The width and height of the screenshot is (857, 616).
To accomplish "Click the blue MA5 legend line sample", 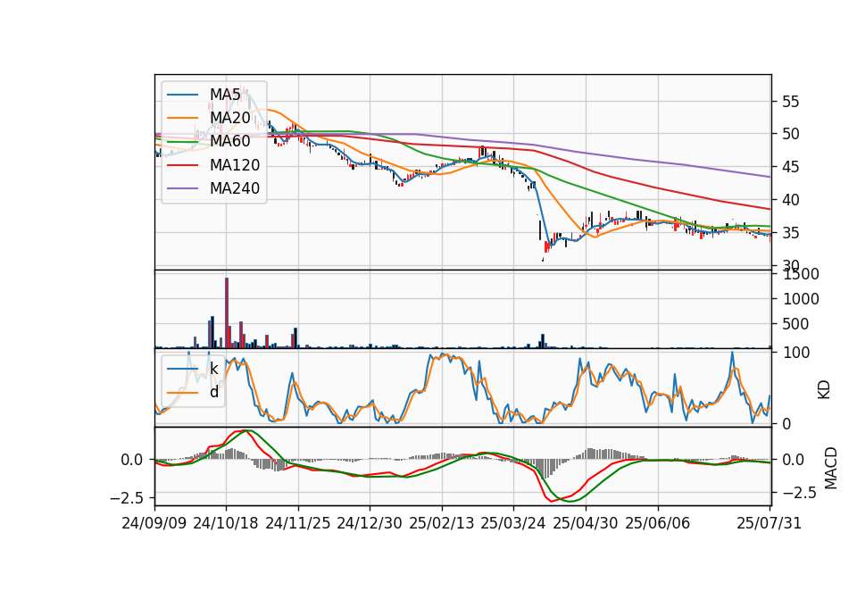I will [182, 95].
